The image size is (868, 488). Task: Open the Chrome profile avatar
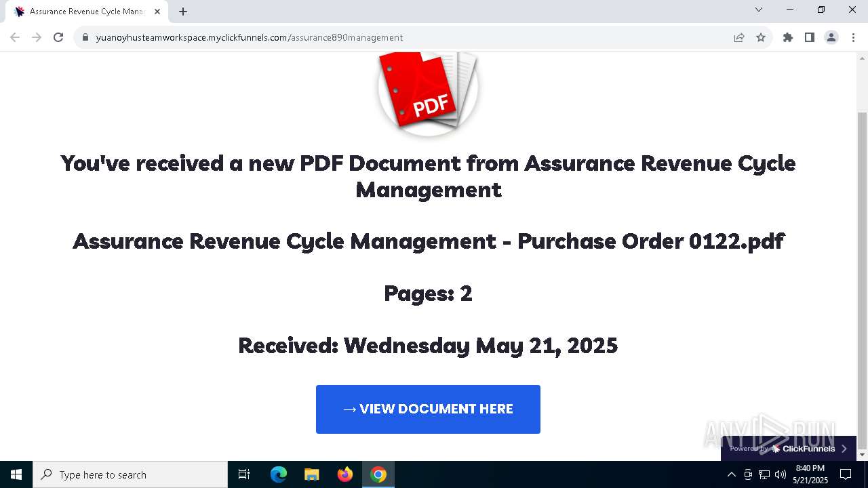point(831,37)
